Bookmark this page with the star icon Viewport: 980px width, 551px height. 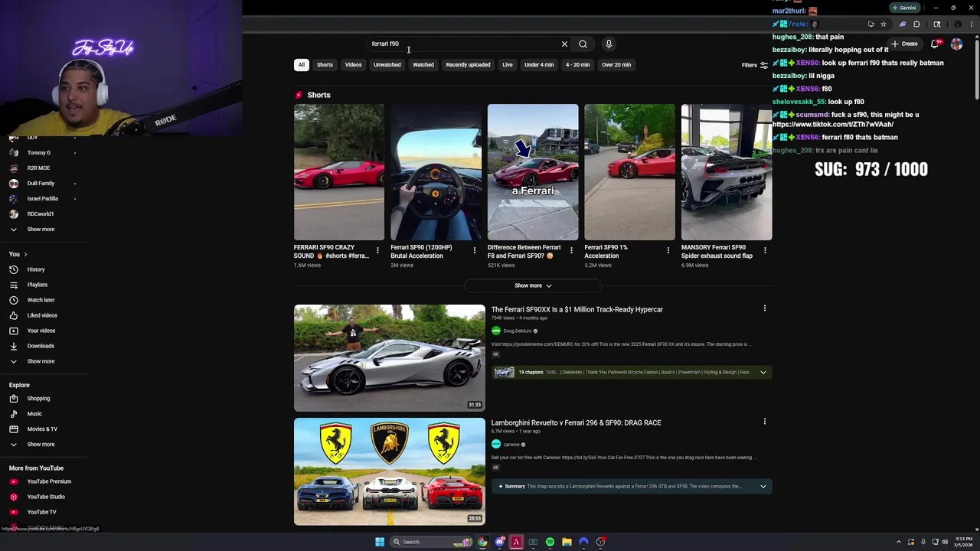point(883,24)
